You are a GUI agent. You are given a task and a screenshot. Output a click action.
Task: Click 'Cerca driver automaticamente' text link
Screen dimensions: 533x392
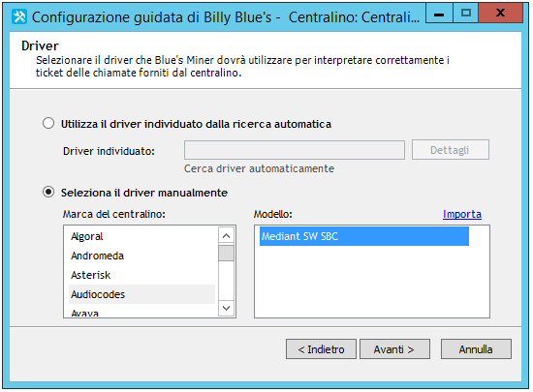259,168
